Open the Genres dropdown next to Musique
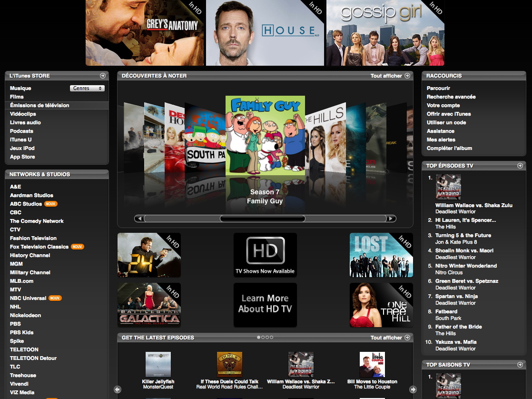This screenshot has height=399, width=532. pos(87,88)
